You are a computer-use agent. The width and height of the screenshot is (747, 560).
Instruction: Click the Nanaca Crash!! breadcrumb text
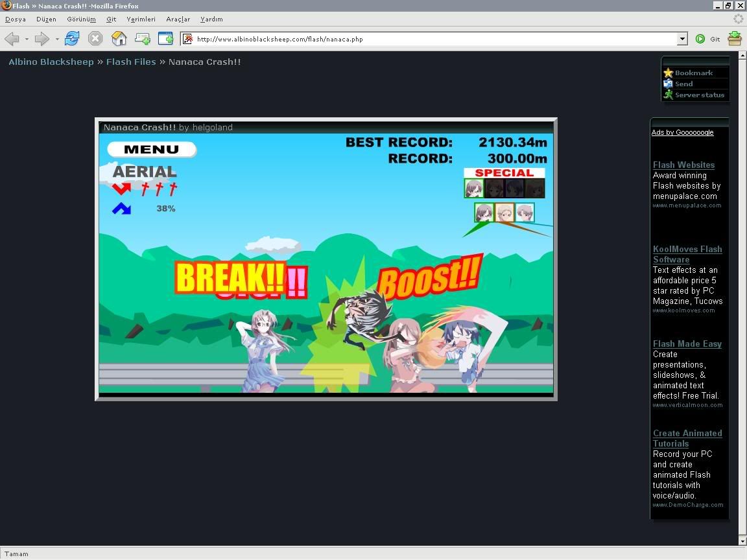point(204,62)
